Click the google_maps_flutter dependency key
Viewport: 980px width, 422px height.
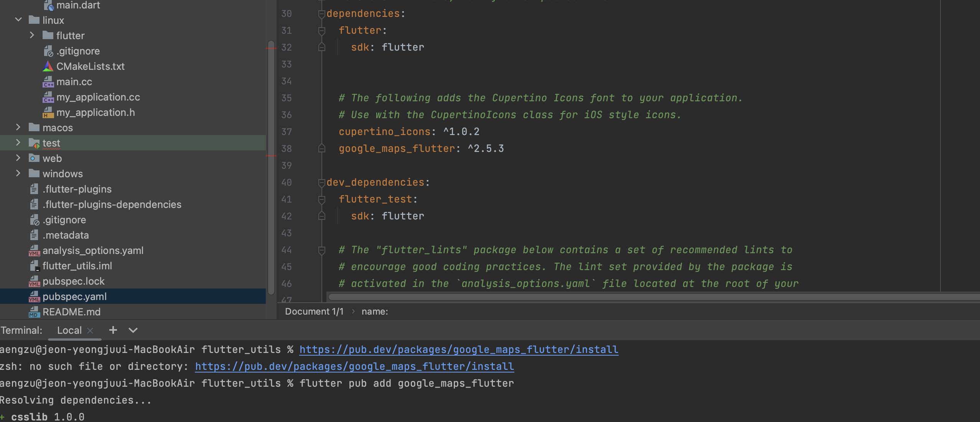(397, 149)
